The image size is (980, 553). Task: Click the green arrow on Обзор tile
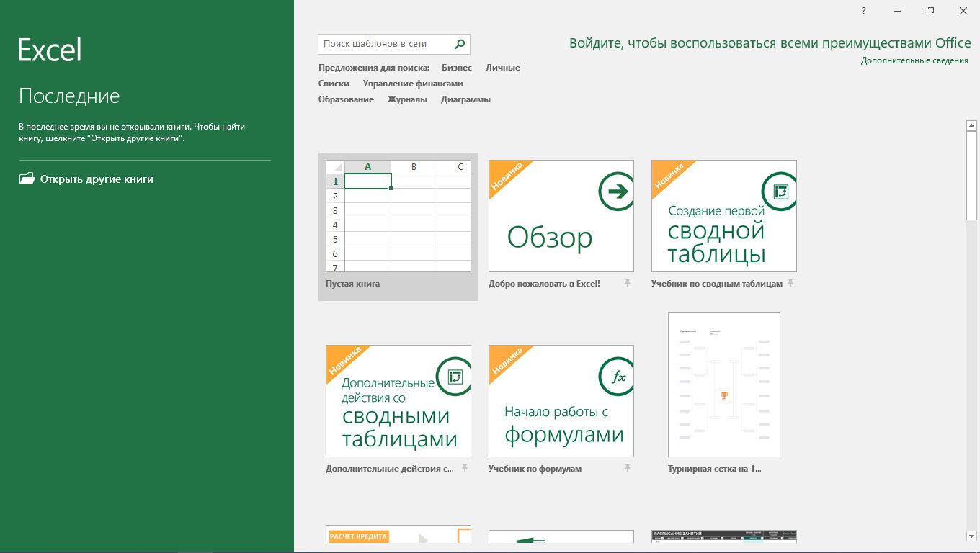pyautogui.click(x=616, y=192)
